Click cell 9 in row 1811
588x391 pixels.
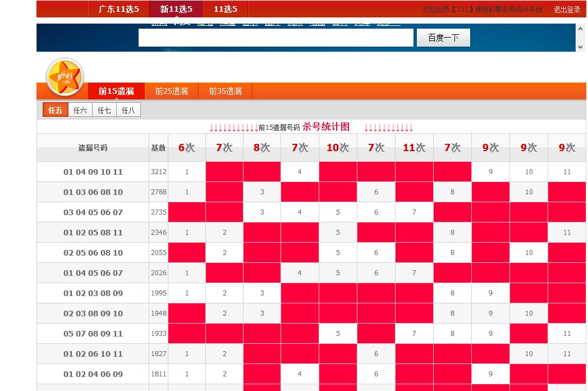490,375
